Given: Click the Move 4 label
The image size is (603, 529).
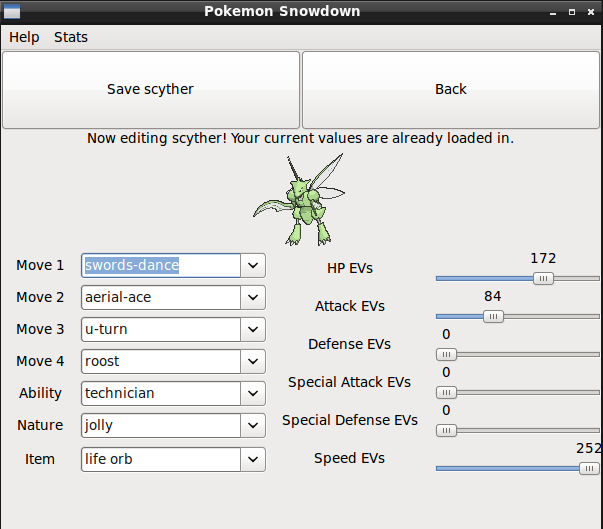Looking at the screenshot, I should (40, 361).
